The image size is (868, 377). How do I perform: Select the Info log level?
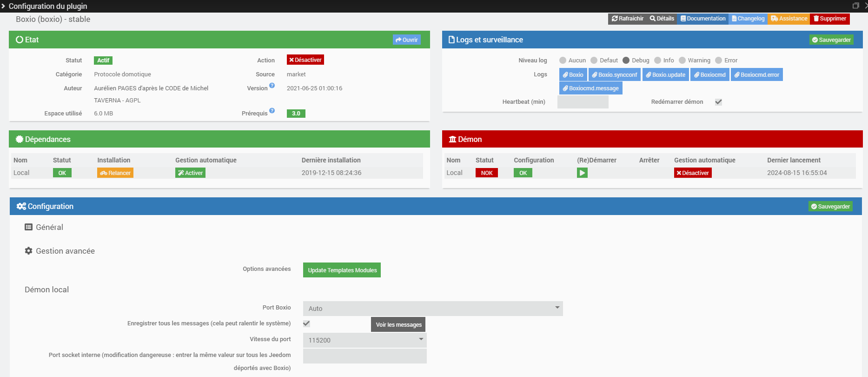657,61
